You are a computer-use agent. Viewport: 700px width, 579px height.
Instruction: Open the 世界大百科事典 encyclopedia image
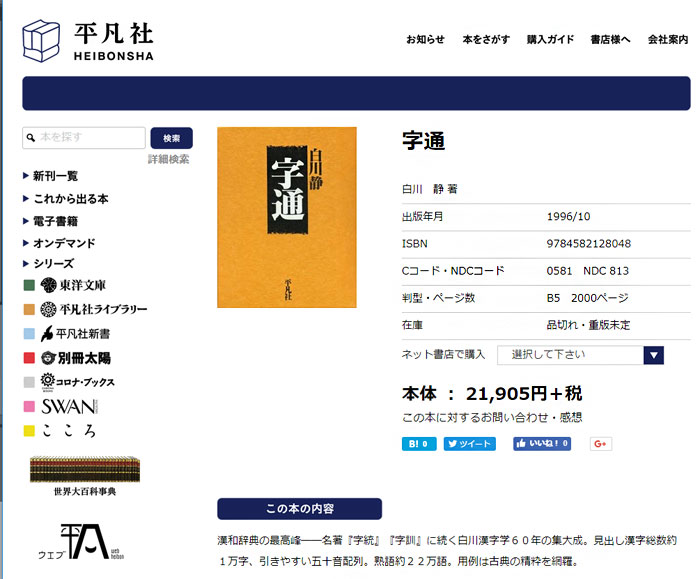(85, 469)
